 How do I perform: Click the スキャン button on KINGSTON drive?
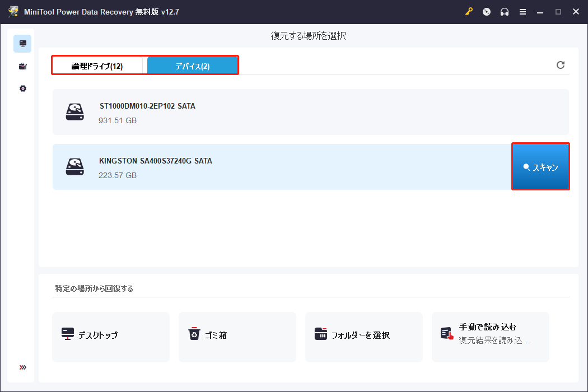[x=540, y=166]
